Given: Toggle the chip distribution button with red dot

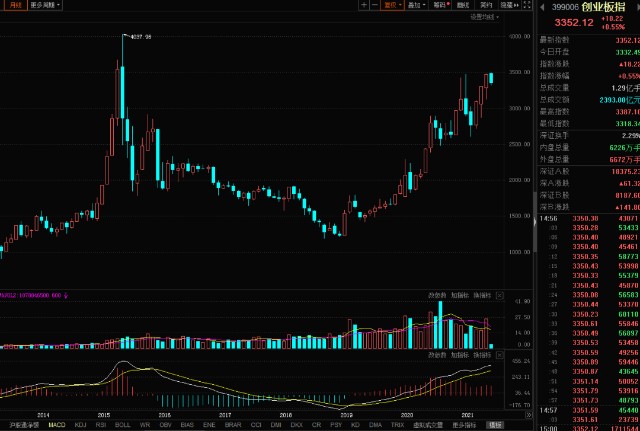Looking at the screenshot, I should pos(441,5).
